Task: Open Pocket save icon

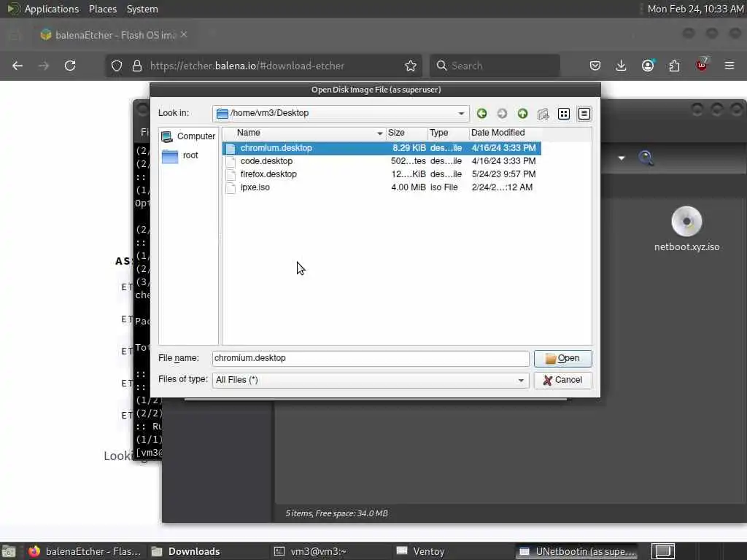Action: pyautogui.click(x=595, y=66)
